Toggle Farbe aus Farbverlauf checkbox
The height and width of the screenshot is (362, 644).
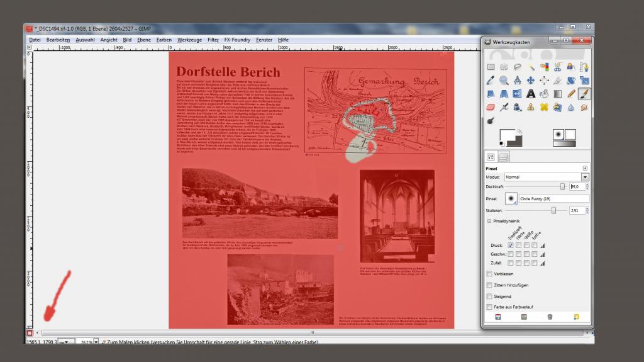click(x=489, y=307)
